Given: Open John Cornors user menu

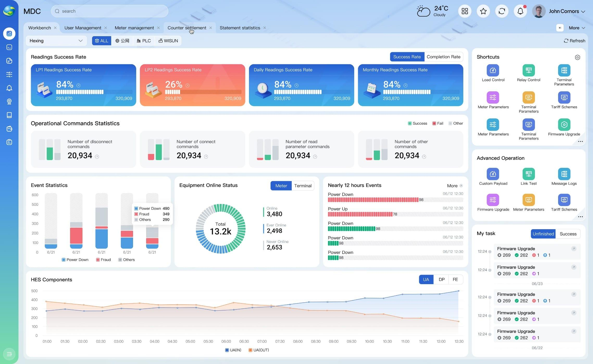Looking at the screenshot, I should click(559, 11).
